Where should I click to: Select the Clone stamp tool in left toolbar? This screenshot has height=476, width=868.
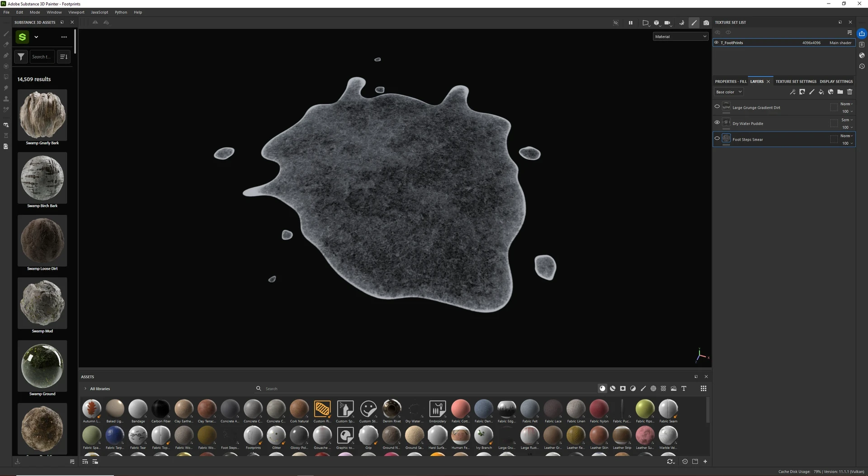[6, 99]
